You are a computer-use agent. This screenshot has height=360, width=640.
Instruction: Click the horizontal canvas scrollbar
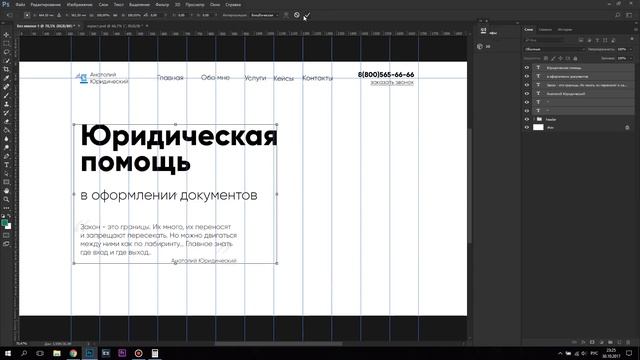[x=278, y=344]
